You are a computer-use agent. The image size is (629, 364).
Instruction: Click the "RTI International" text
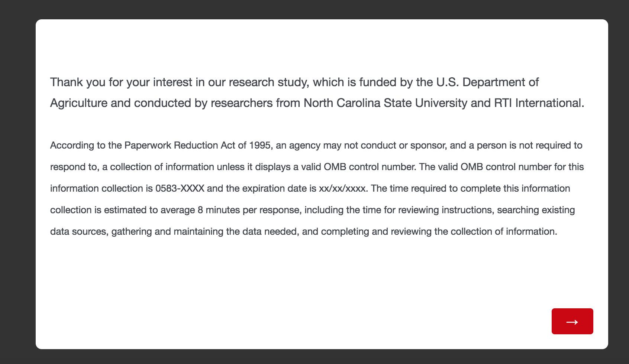click(538, 103)
